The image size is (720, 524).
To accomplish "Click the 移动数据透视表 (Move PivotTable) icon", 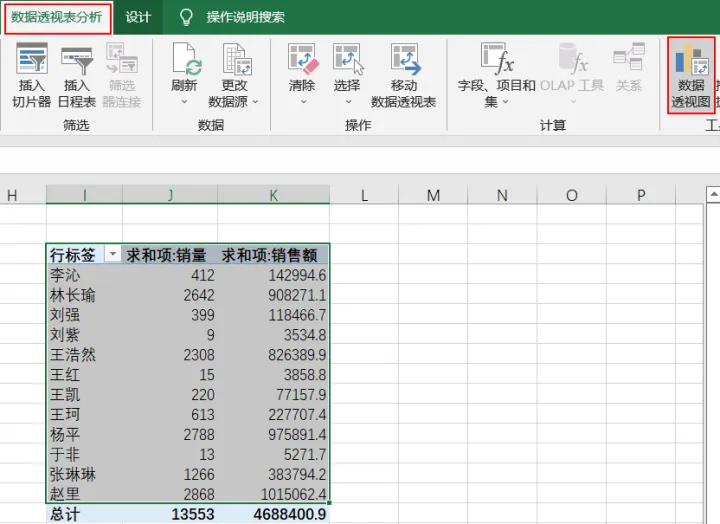I will [404, 59].
